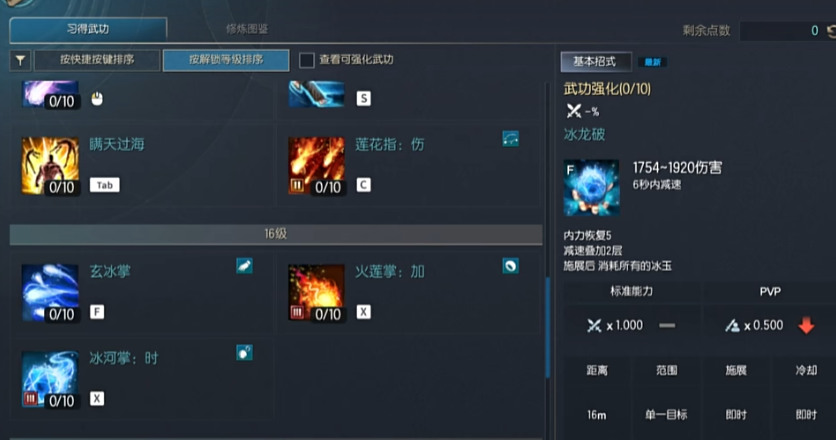Click the badge icon beside 玄冰掌
Image resolution: width=836 pixels, height=440 pixels.
244,266
